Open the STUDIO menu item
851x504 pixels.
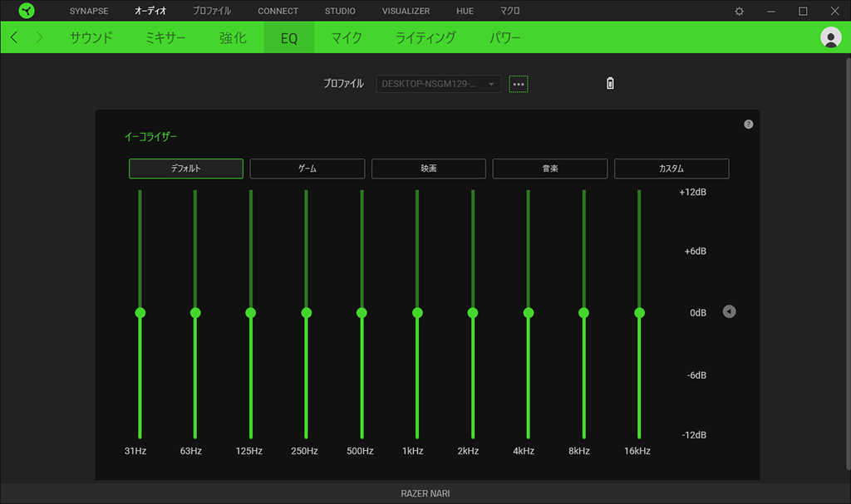[x=340, y=11]
